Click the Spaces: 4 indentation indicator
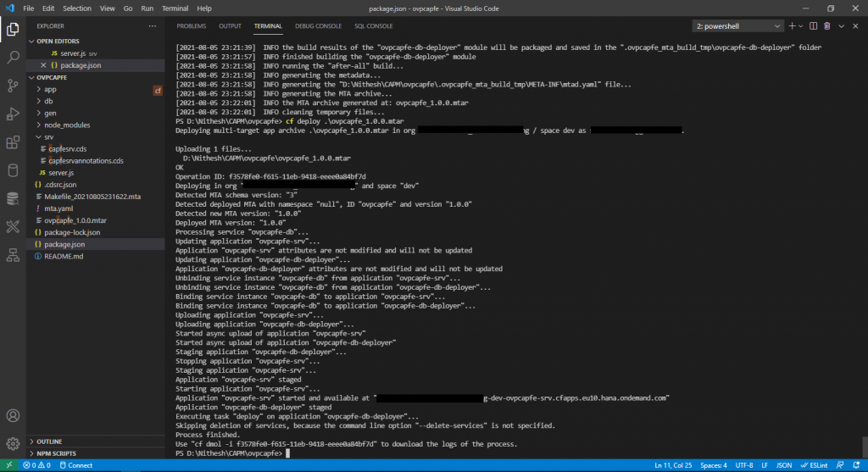 point(714,465)
